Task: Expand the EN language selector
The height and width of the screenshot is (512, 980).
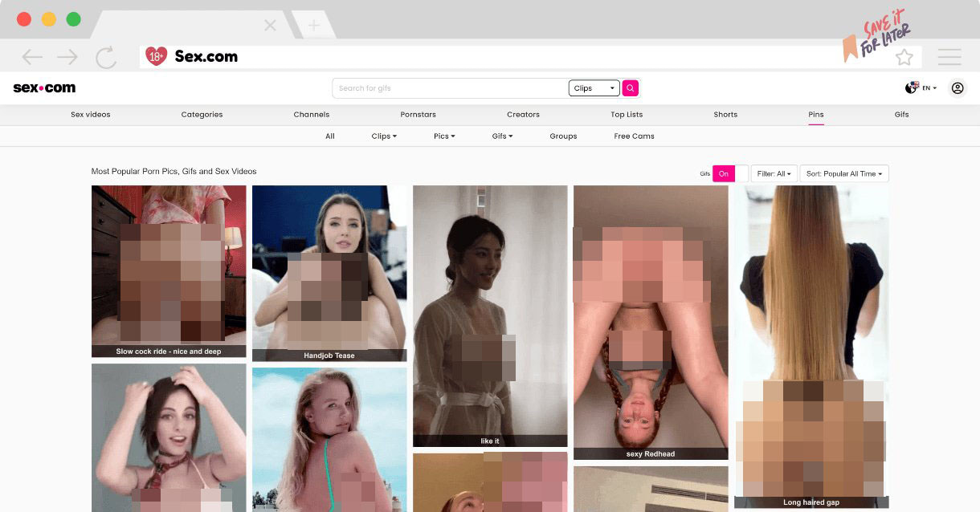Action: 921,88
